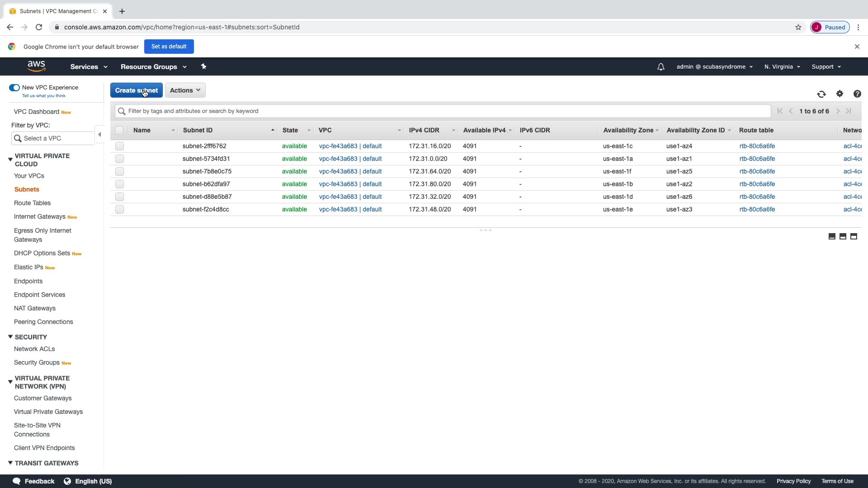The height and width of the screenshot is (488, 868).
Task: Click the pin shortcuts icon in navbar
Action: tap(203, 66)
